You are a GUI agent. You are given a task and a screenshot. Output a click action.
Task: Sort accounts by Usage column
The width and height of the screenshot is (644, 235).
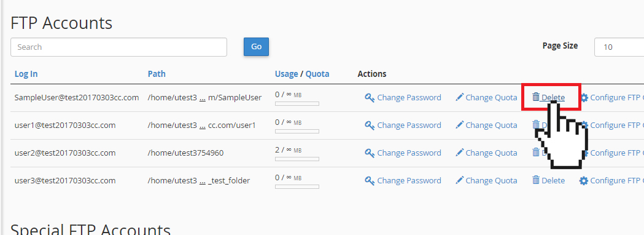[x=286, y=74]
